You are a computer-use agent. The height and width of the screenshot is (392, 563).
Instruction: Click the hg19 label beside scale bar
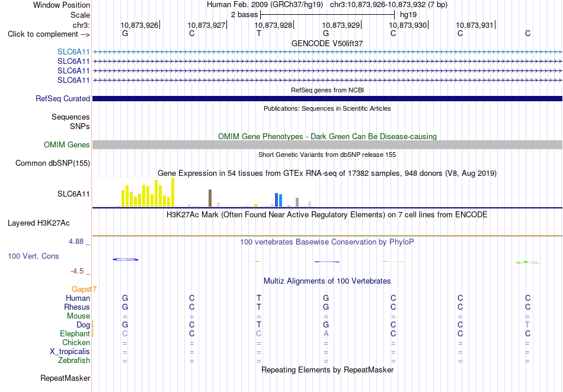(x=408, y=15)
